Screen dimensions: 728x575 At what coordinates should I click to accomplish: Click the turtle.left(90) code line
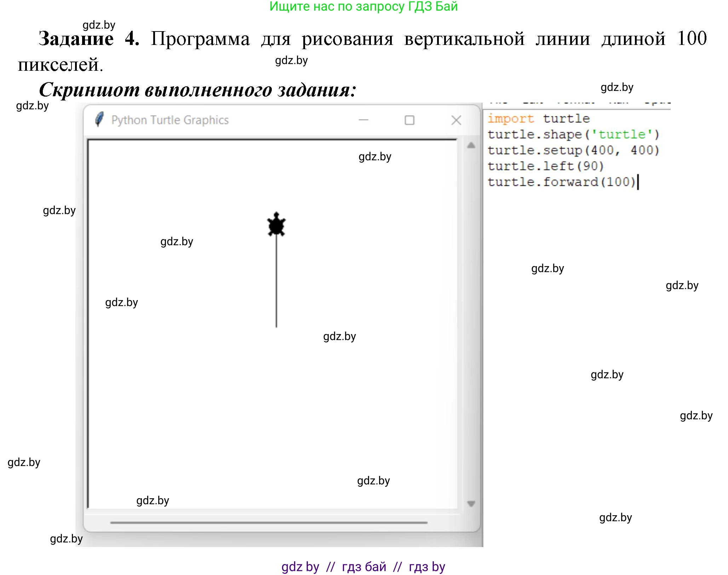point(545,166)
